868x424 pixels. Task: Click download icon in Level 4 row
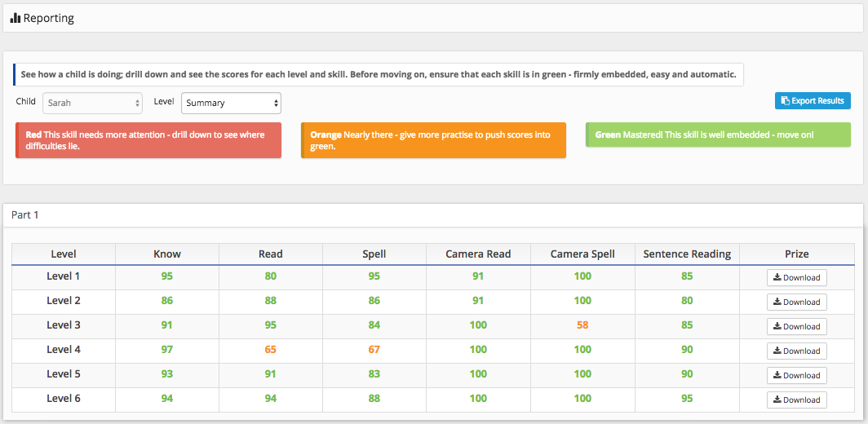[777, 351]
